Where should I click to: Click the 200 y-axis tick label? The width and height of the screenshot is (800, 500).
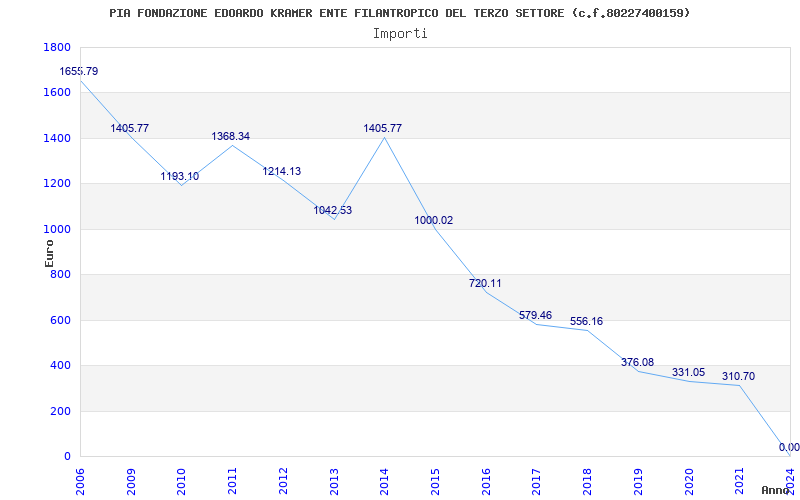pos(61,412)
